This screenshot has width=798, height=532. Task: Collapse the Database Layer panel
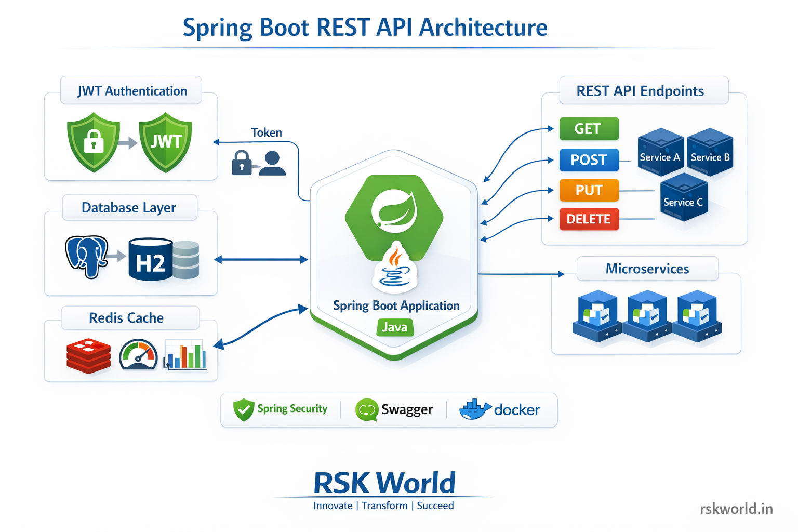(128, 208)
